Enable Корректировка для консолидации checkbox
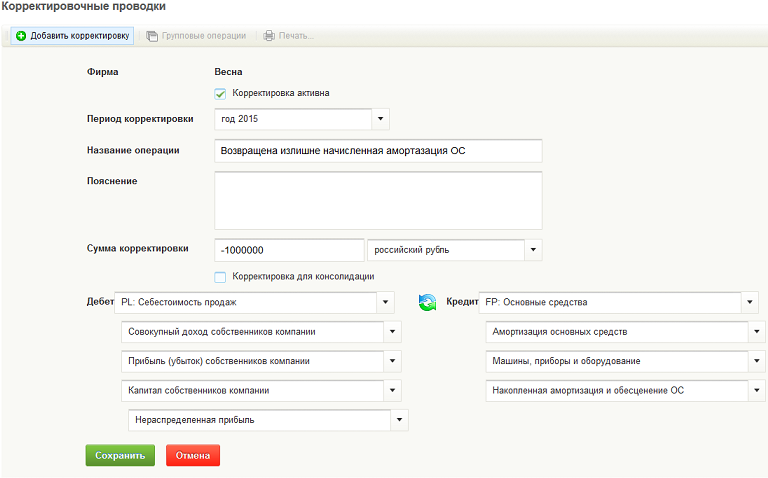Viewport: 768px width, 478px height. 220,277
